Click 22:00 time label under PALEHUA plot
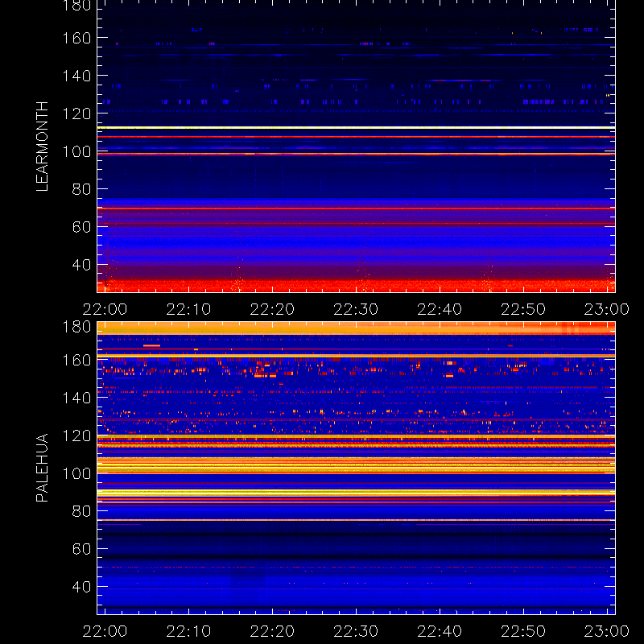 105,631
